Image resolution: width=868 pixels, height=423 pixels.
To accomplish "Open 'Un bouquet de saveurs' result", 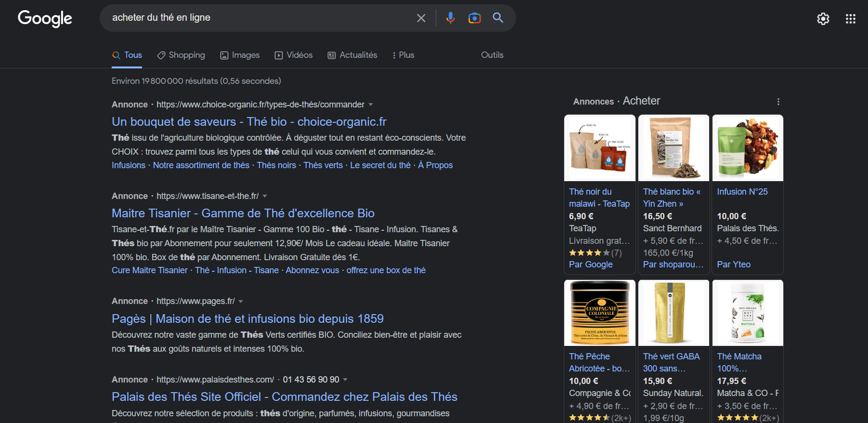I will coord(249,121).
